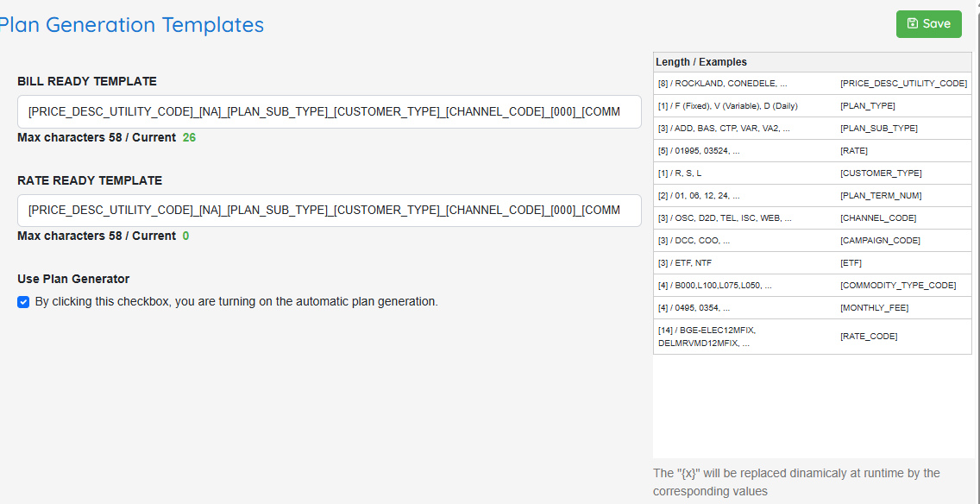Click the Length / Examples table header
Viewport: 980px width, 504px height.
click(x=701, y=62)
